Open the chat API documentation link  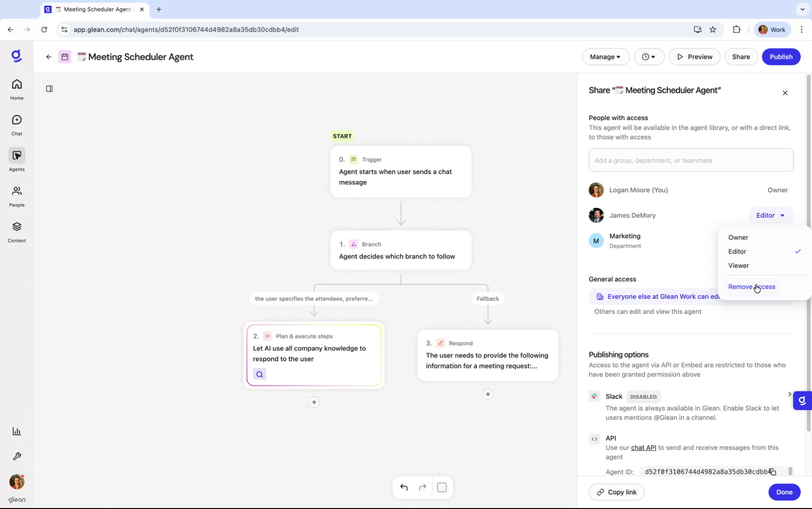tap(644, 448)
